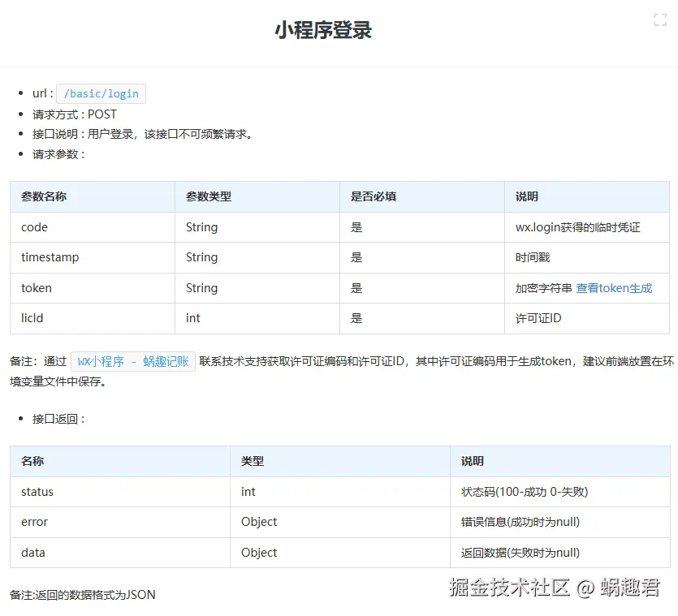Click the 加密字符串 description text
678x616 pixels.
(543, 288)
